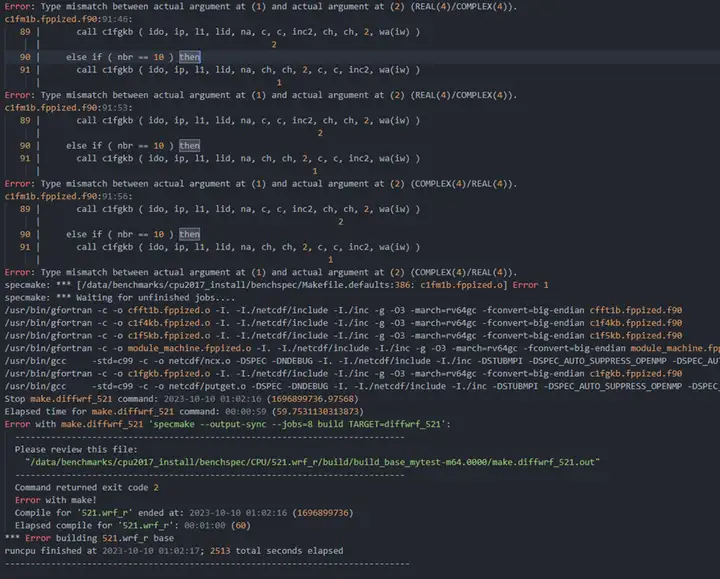Click 'netcdf/ncx.o' in gcc command
This screenshot has height=579, width=720.
click(x=199, y=361)
